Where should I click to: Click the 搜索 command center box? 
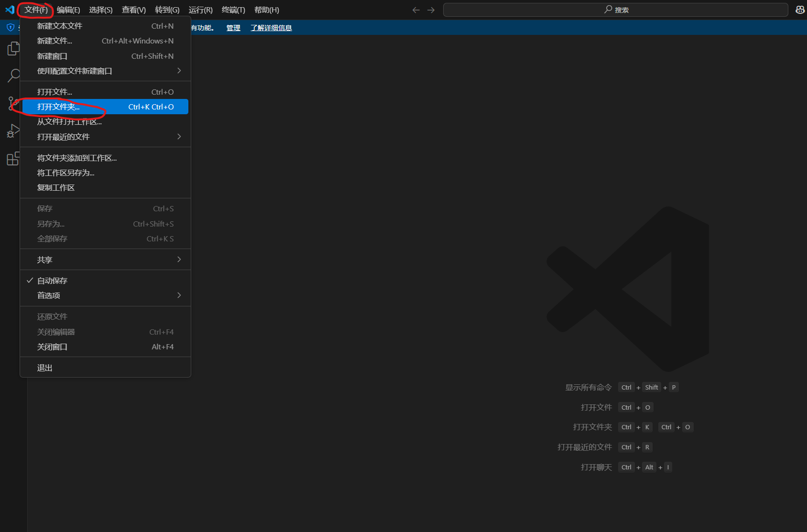tap(615, 10)
